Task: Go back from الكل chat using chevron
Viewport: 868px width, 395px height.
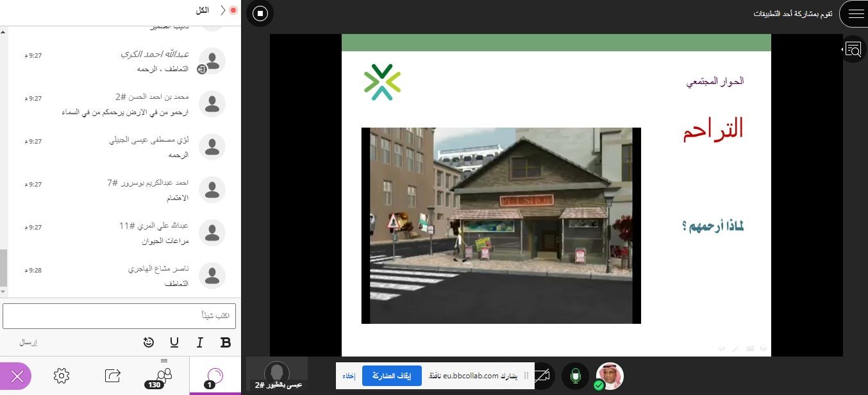Action: tap(222, 10)
